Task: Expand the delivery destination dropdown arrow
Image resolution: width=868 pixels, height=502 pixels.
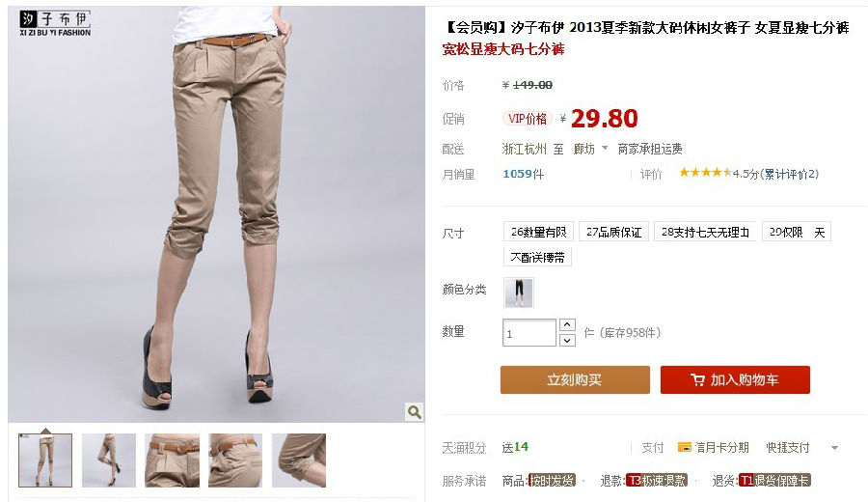Action: point(605,148)
